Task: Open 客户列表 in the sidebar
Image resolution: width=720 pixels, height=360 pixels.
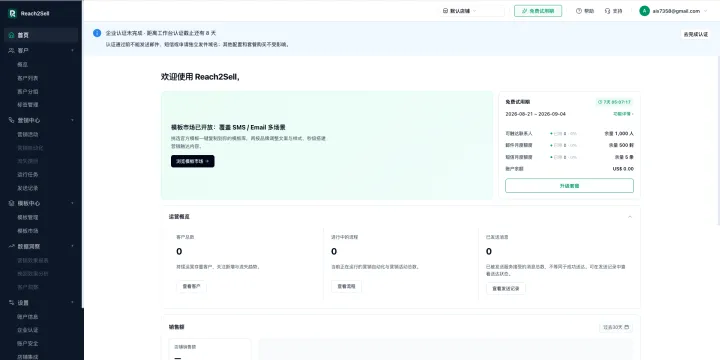Action: click(28, 78)
